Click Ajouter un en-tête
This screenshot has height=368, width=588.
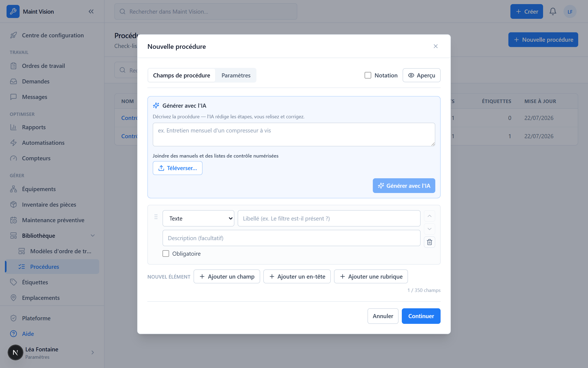[x=297, y=276]
